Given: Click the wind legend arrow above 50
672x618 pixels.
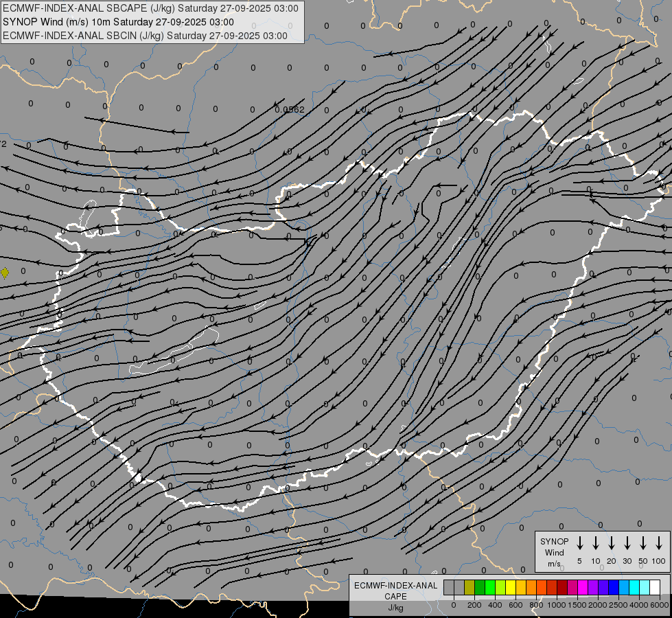Looking at the screenshot, I should pos(643,543).
